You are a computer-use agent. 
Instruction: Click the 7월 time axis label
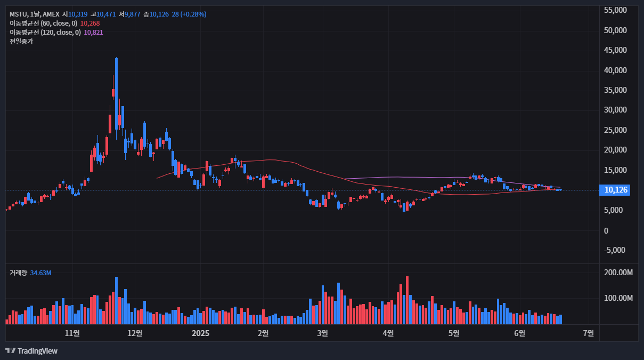[589, 333]
